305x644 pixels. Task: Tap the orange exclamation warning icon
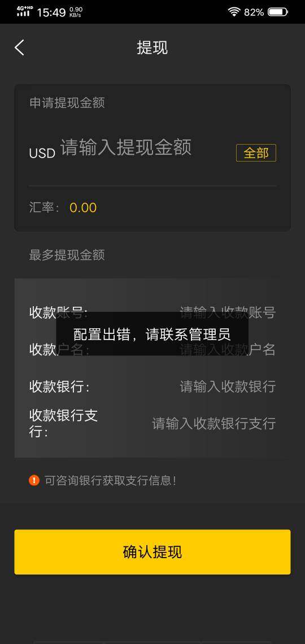[34, 480]
